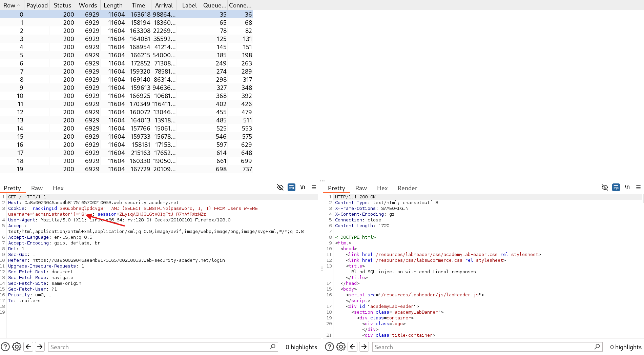The image size is (644, 355).
Task: Sort table by Length column
Action: point(113,5)
